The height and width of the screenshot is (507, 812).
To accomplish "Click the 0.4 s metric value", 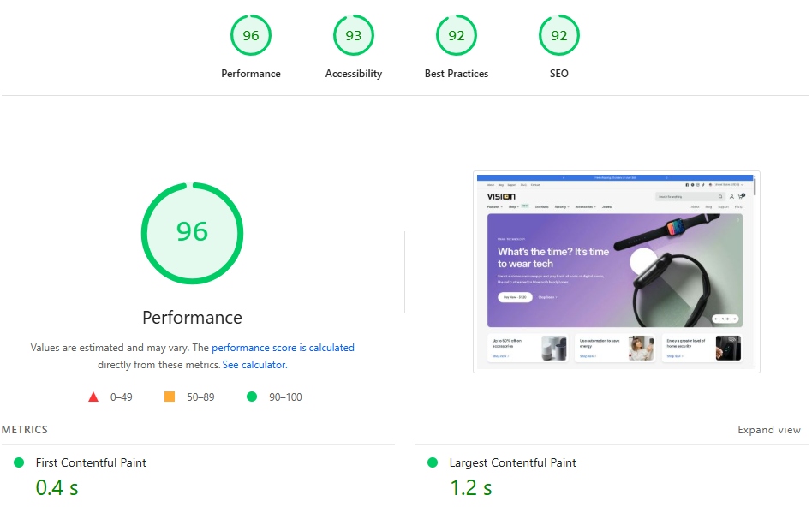I will click(x=57, y=488).
